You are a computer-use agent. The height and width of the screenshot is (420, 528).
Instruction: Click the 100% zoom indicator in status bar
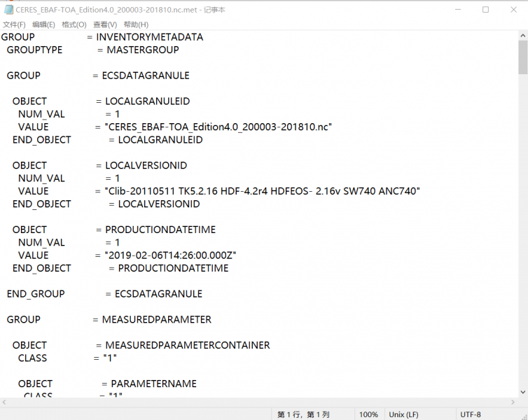tap(368, 414)
